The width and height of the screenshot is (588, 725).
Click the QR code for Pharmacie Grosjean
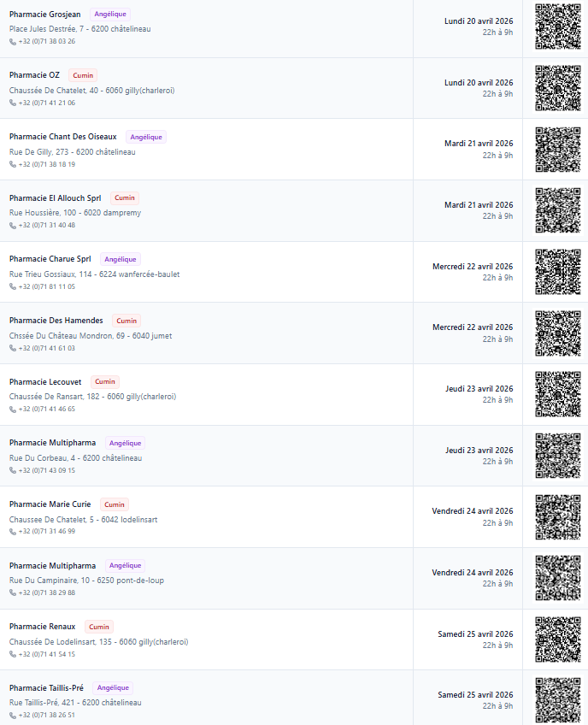click(558, 27)
